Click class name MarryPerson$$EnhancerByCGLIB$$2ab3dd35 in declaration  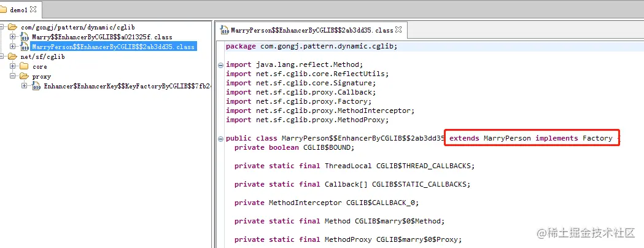click(363, 138)
